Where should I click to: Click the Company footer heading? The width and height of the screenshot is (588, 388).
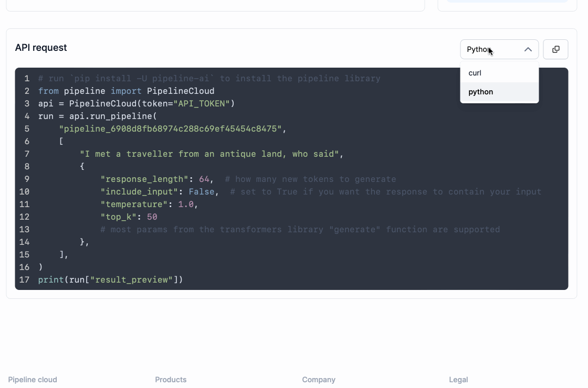[x=319, y=380]
